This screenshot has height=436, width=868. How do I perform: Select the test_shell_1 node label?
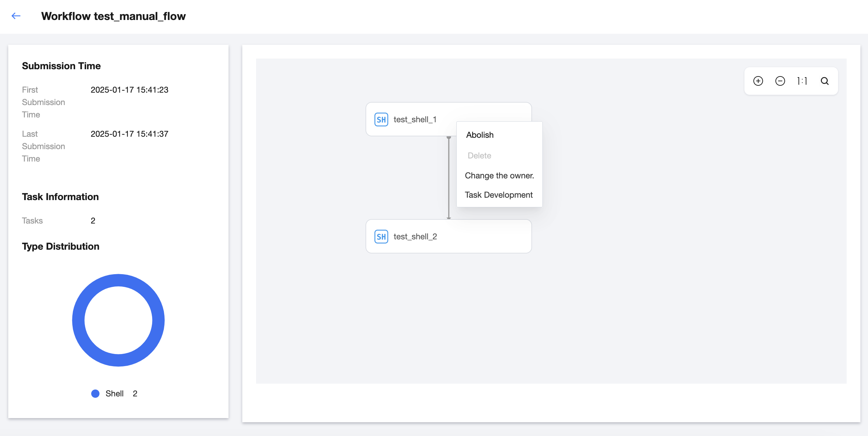click(x=415, y=120)
